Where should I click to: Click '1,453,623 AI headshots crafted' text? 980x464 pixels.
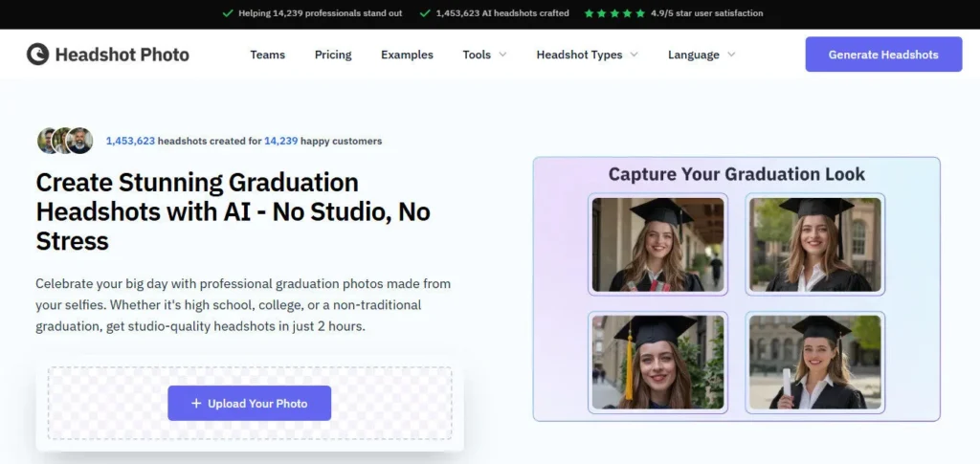click(502, 13)
